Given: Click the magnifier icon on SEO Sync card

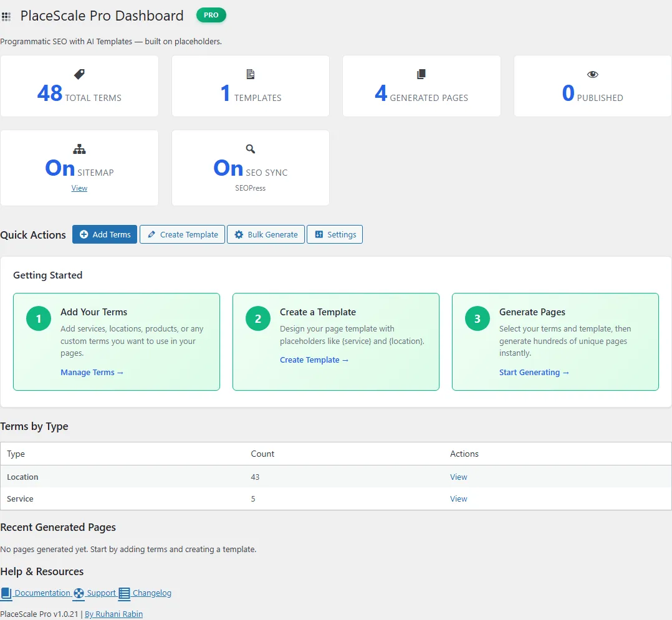Looking at the screenshot, I should click(x=250, y=149).
